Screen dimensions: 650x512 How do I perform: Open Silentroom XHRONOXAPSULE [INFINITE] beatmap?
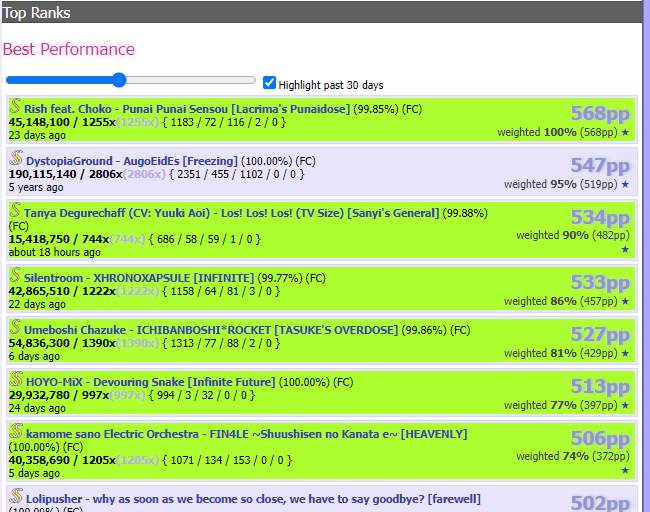tap(139, 278)
